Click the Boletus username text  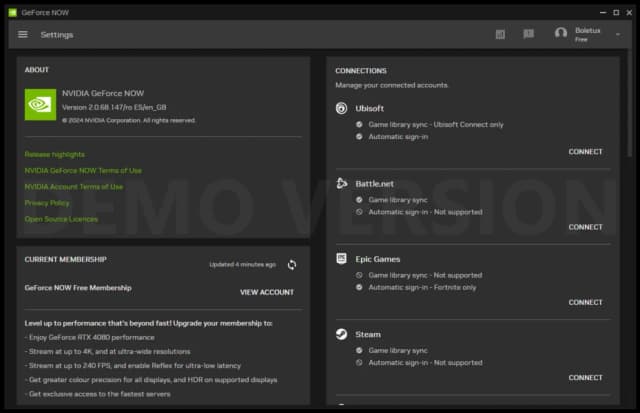coord(588,30)
